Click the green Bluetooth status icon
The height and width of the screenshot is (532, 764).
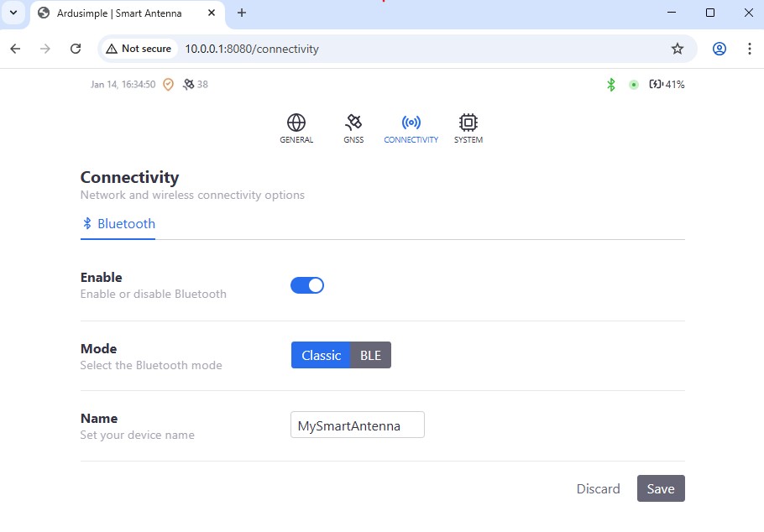coord(611,85)
